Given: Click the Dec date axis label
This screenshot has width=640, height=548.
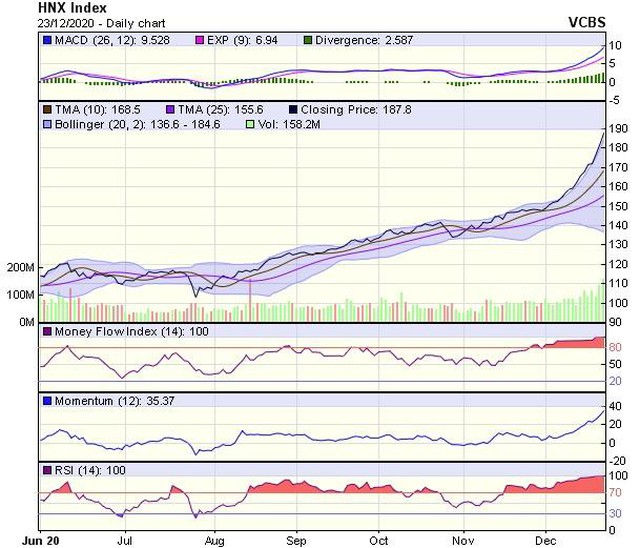Looking at the screenshot, I should pos(546,541).
